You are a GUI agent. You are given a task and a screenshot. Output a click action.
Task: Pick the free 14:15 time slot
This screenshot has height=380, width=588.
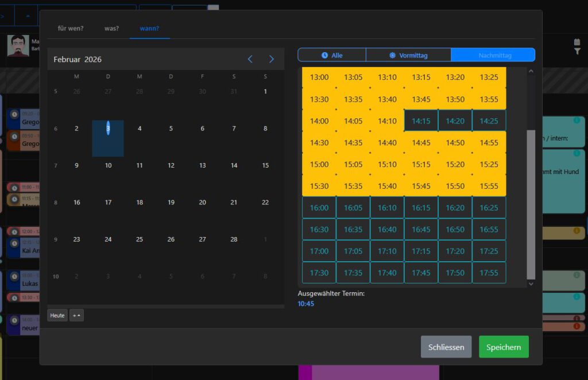point(421,121)
